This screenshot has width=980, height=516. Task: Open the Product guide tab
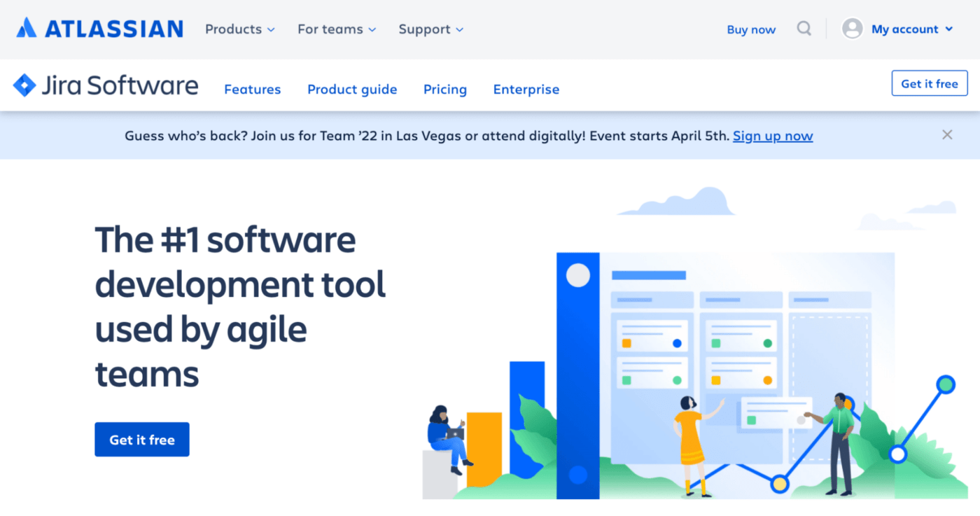[352, 90]
